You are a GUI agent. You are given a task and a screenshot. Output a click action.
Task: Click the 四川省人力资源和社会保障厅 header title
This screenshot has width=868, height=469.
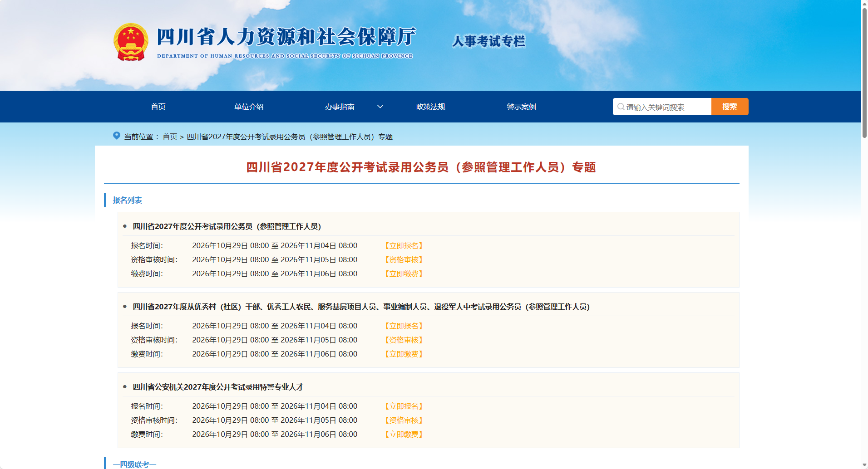click(x=286, y=37)
